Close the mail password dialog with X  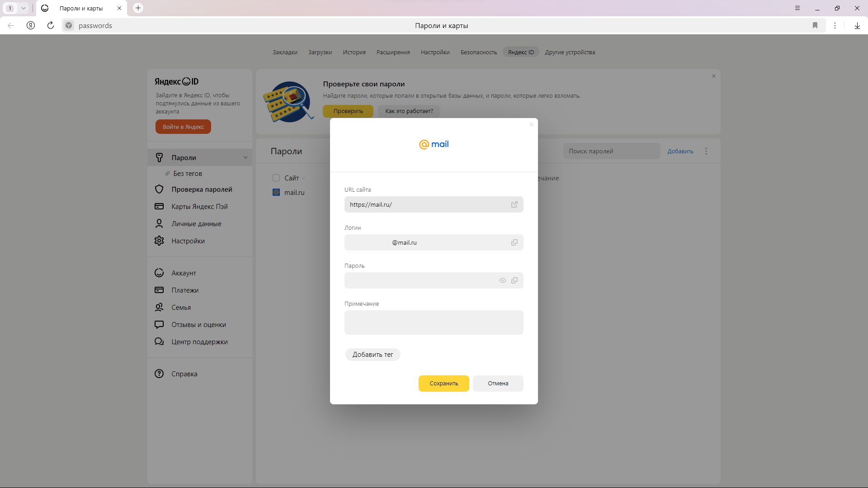(531, 124)
